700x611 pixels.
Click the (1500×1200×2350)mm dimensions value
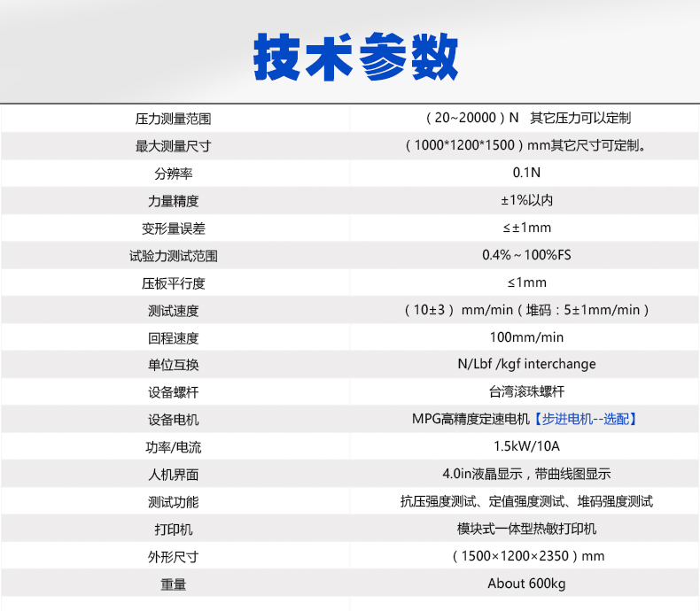click(526, 557)
